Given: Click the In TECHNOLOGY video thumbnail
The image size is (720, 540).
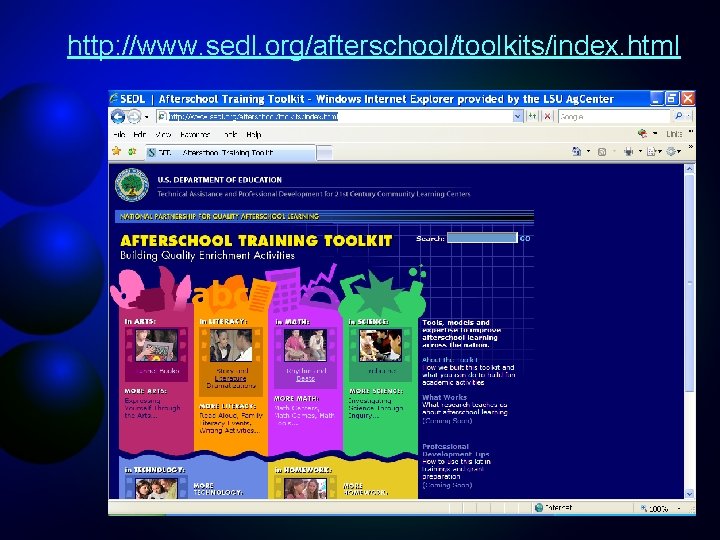Looking at the screenshot, I should coord(156,489).
